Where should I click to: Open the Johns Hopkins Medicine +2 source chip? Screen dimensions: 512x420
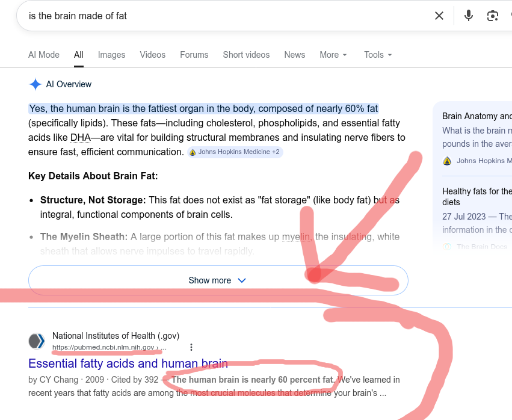235,152
